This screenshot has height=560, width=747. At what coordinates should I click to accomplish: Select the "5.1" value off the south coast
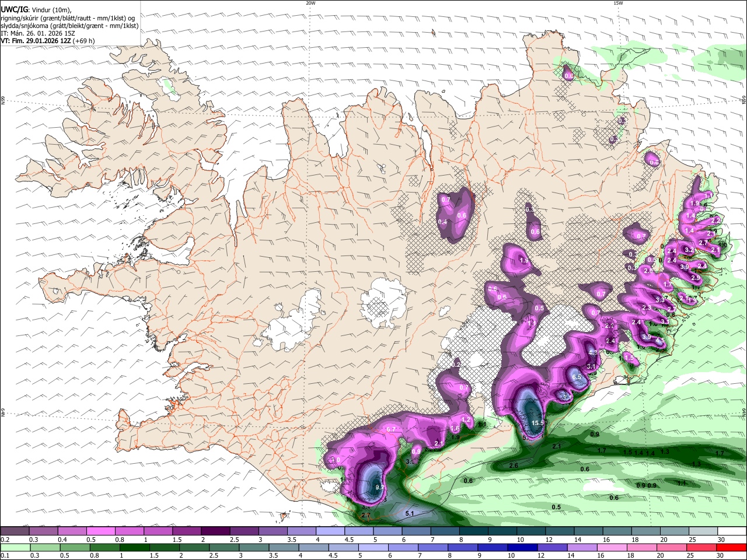point(409,513)
